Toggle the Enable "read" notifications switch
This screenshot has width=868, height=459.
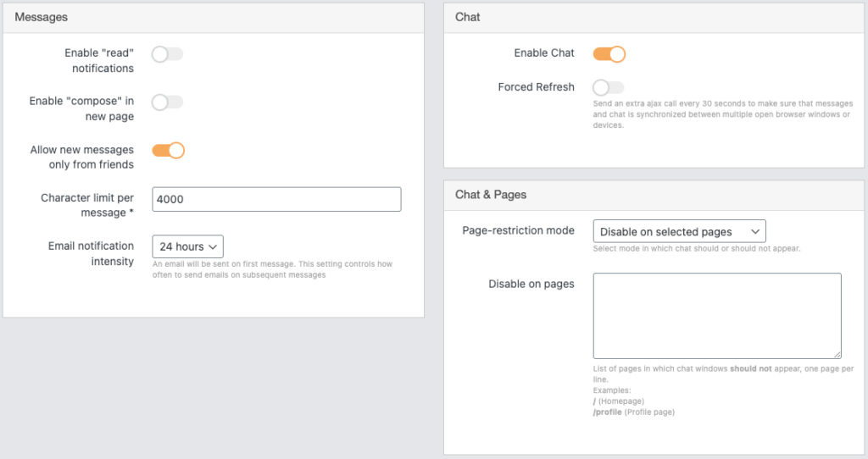[167, 54]
